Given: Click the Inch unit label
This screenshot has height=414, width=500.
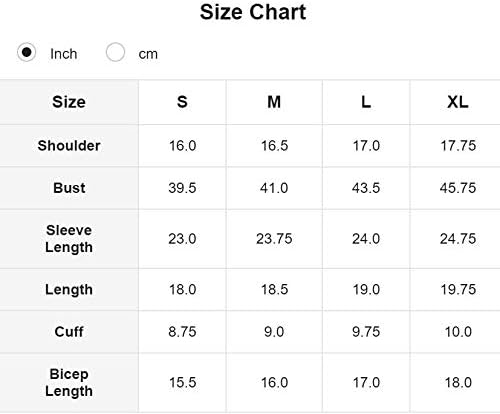Looking at the screenshot, I should (x=64, y=54).
